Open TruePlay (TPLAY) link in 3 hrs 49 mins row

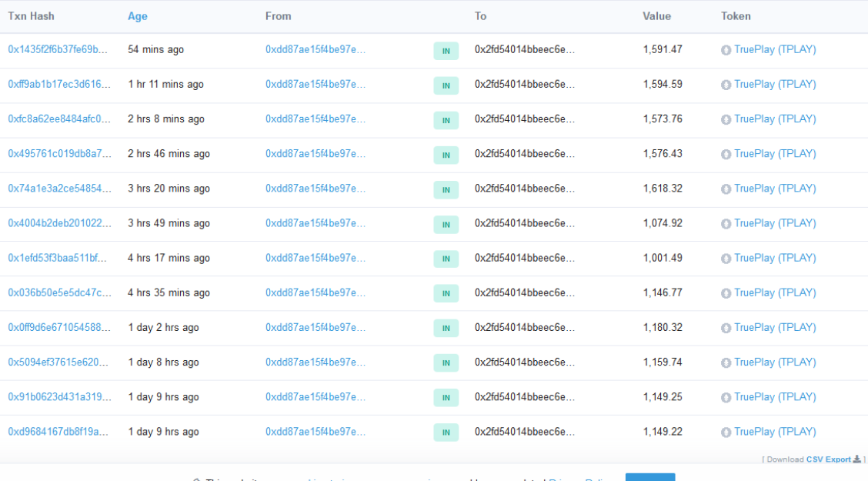click(x=775, y=223)
